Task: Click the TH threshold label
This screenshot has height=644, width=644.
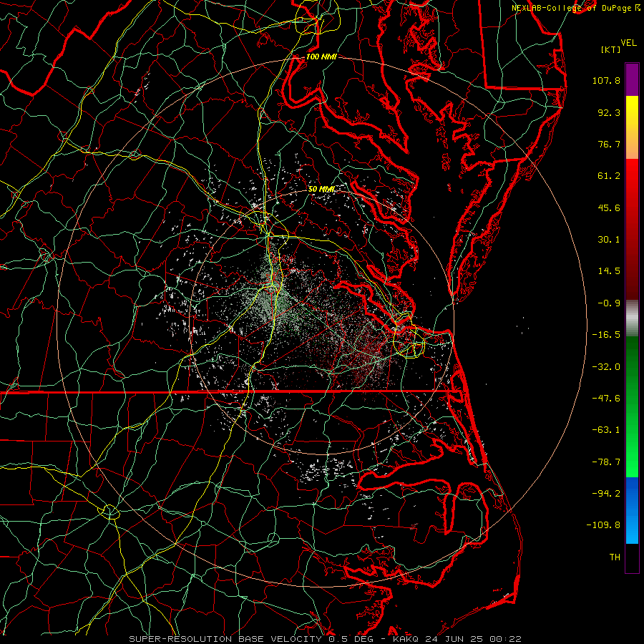Action: 615,557
